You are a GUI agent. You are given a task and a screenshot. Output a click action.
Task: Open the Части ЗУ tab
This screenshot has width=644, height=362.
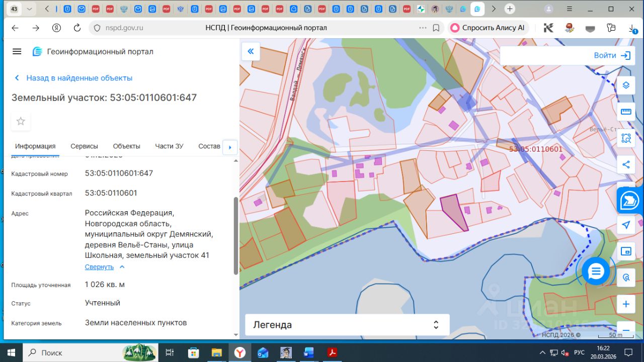[169, 146]
